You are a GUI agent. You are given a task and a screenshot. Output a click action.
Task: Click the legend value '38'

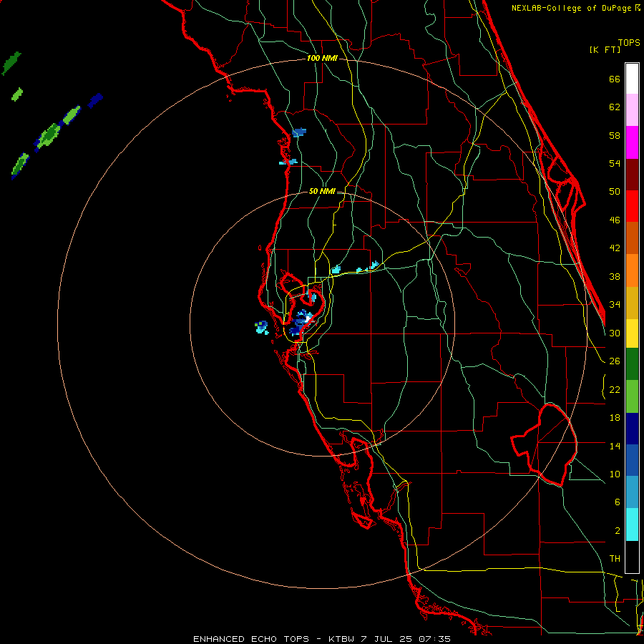coord(615,277)
